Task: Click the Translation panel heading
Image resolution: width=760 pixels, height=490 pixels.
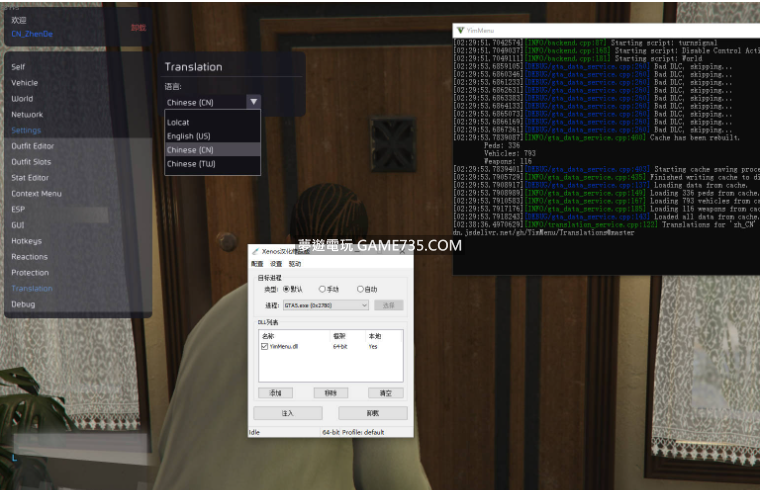Action: (x=193, y=67)
